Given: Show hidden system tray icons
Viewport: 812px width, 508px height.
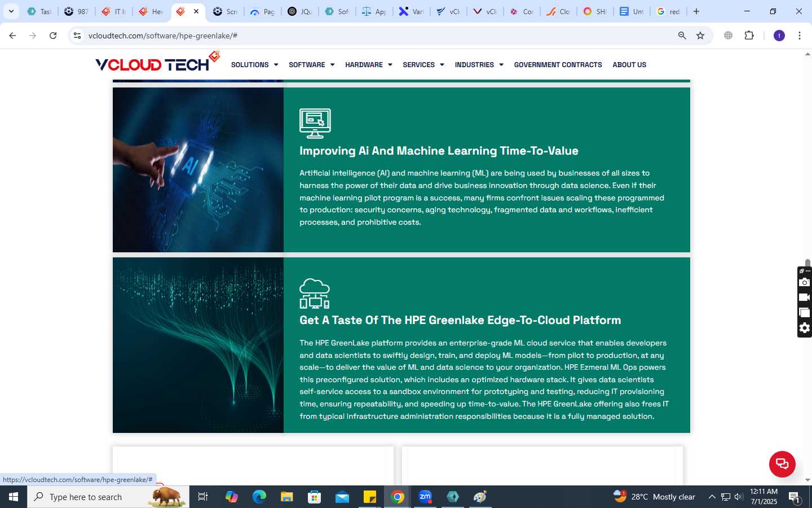Looking at the screenshot, I should pos(712,497).
